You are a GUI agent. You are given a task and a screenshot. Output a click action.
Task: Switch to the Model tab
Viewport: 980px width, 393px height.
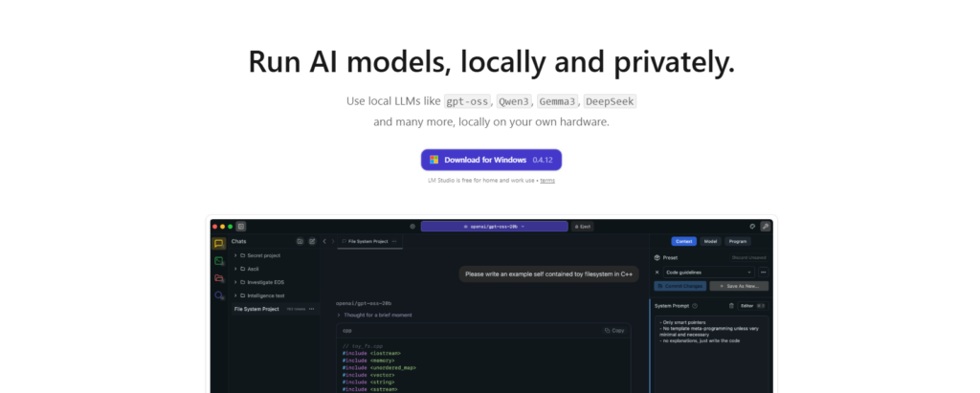click(x=711, y=241)
